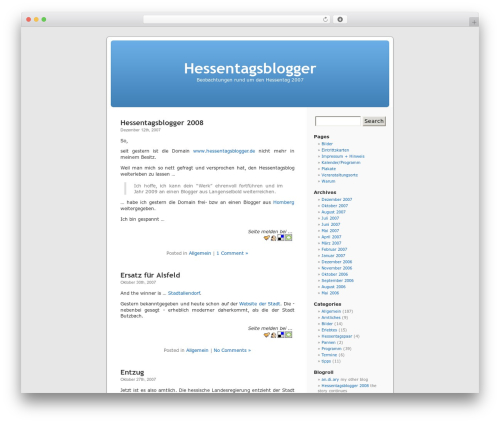Open the November 2006 archive

click(x=337, y=268)
